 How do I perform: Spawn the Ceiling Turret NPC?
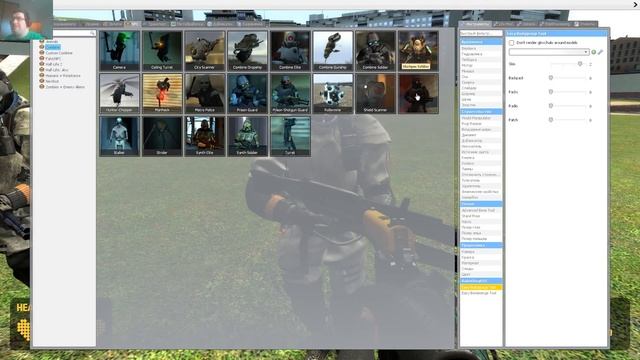pyautogui.click(x=162, y=51)
